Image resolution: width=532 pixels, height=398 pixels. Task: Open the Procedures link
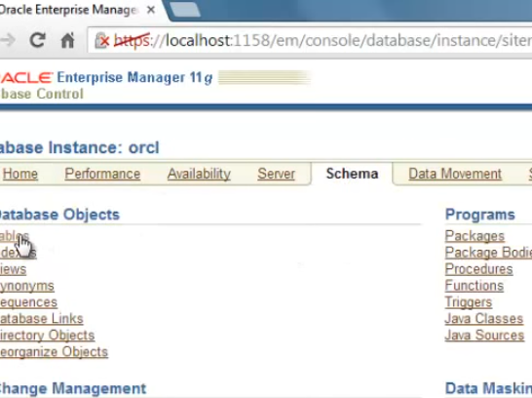pos(478,269)
